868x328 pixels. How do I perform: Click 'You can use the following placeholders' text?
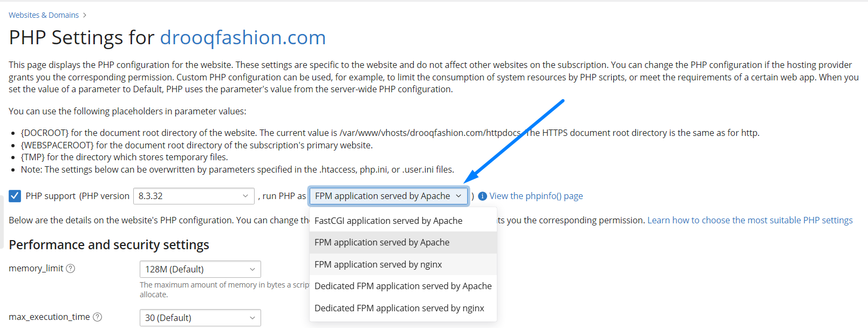point(127,111)
